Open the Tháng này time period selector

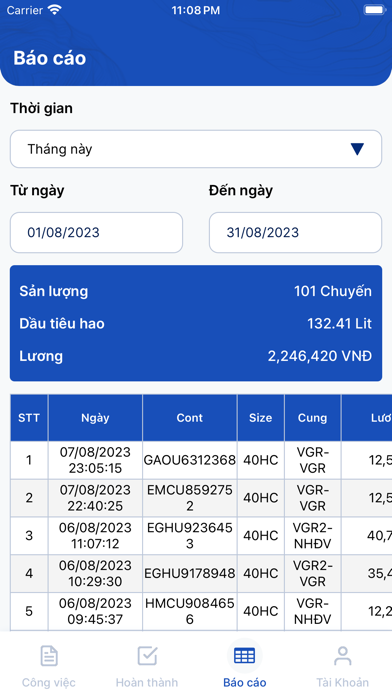tap(196, 149)
